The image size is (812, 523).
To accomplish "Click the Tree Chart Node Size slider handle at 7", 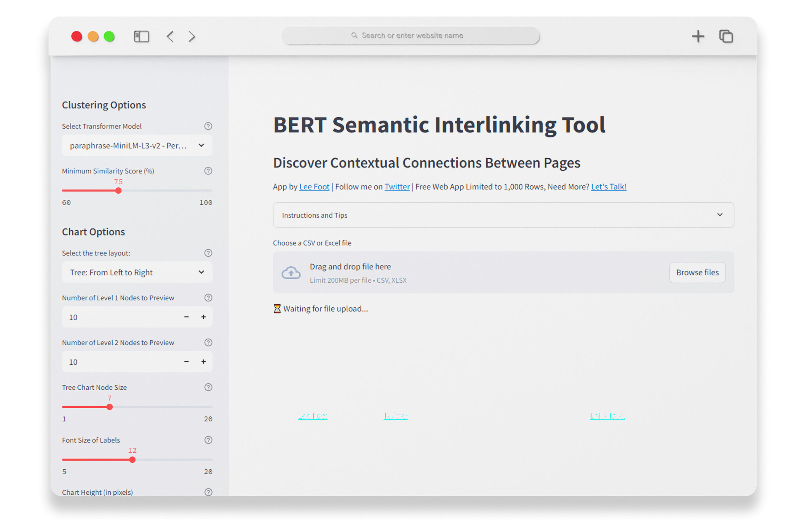I will [x=109, y=407].
